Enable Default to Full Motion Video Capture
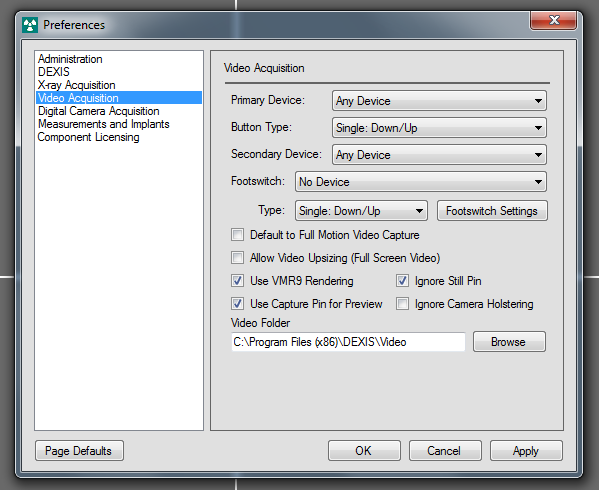Screen dimensions: 599x490 [x=237, y=234]
